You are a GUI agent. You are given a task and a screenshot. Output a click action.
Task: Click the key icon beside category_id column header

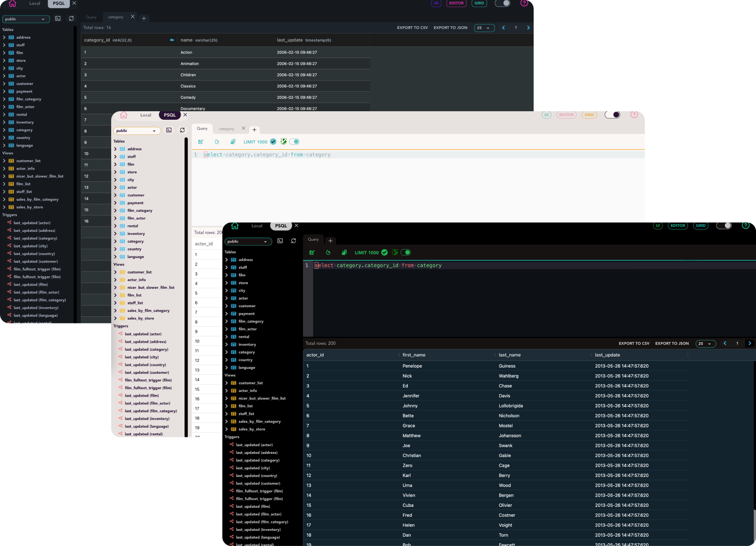[x=172, y=40]
